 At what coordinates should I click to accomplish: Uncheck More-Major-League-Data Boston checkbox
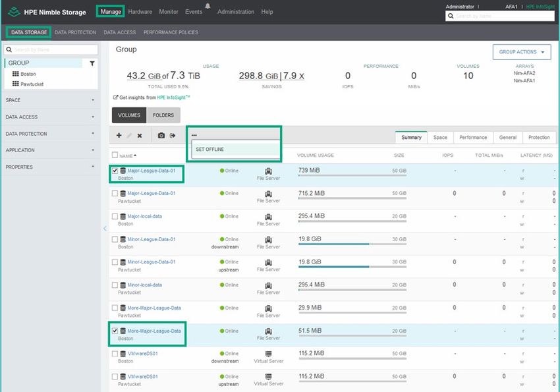click(115, 331)
